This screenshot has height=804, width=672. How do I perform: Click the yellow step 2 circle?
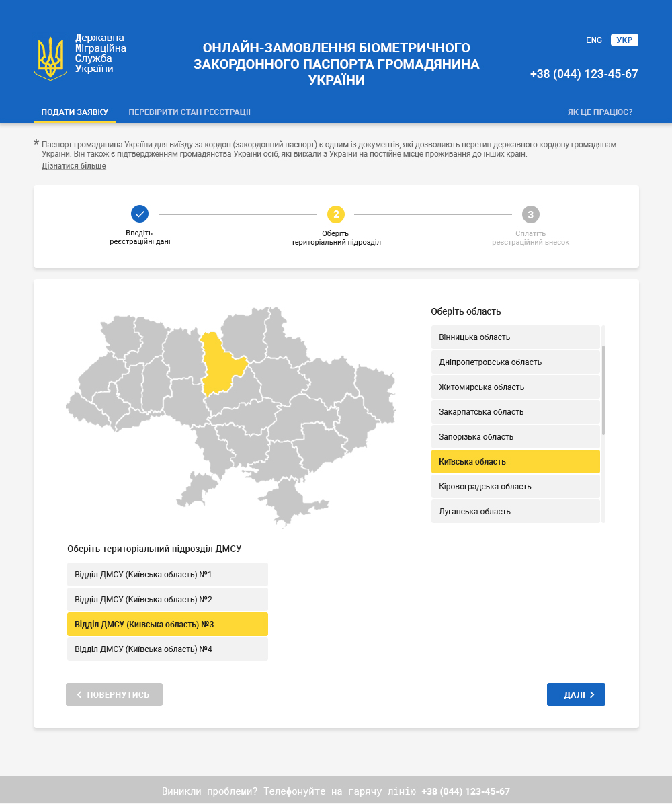point(336,214)
